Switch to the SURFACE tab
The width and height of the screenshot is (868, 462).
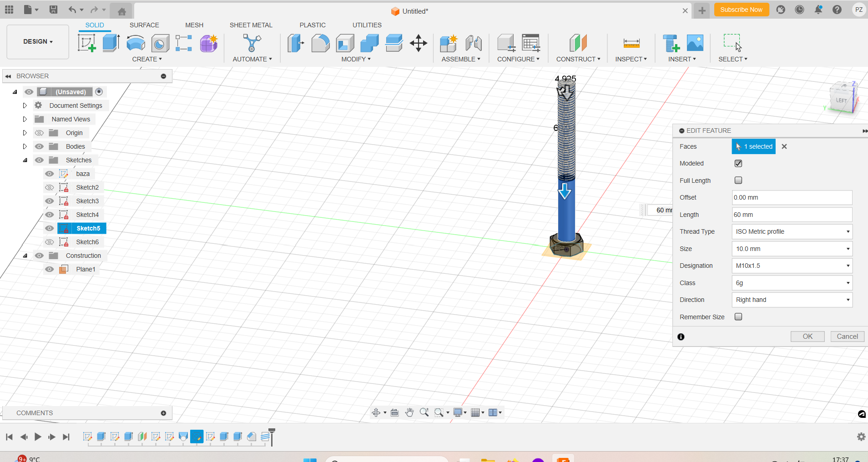144,25
